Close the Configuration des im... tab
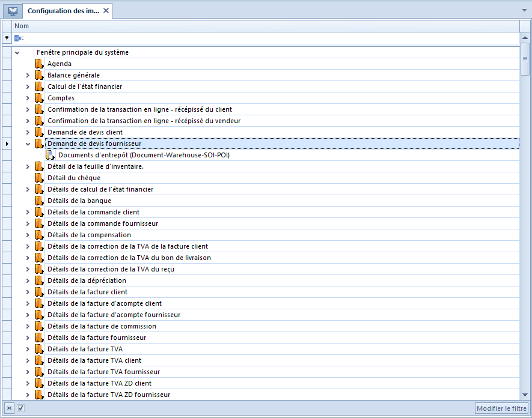The width and height of the screenshot is (532, 418). click(x=106, y=10)
